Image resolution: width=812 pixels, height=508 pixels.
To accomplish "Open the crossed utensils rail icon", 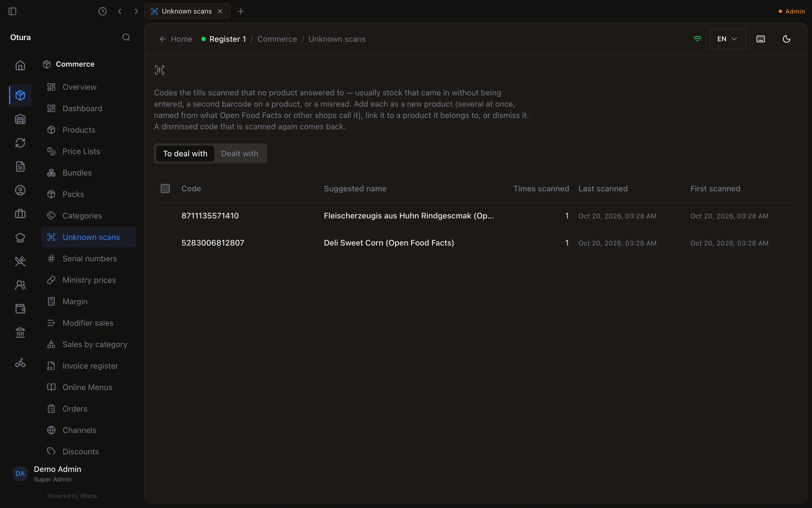I will [21, 261].
